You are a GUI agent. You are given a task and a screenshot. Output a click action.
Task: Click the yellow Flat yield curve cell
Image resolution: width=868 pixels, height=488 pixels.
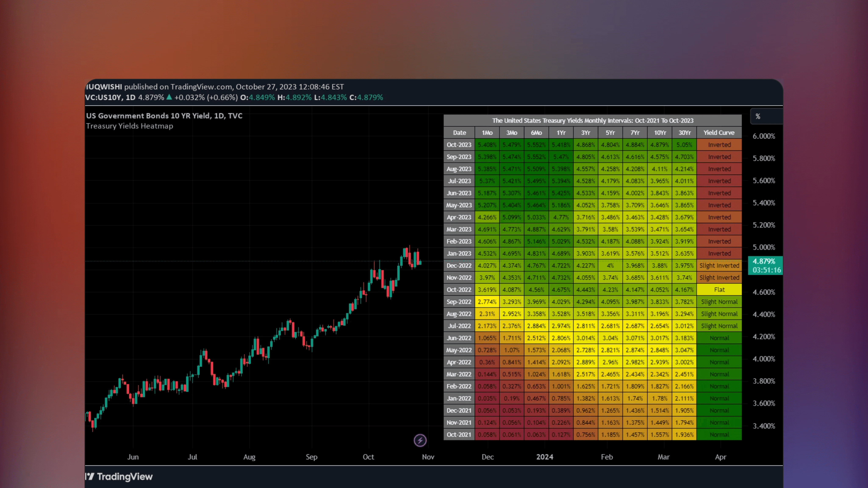719,290
